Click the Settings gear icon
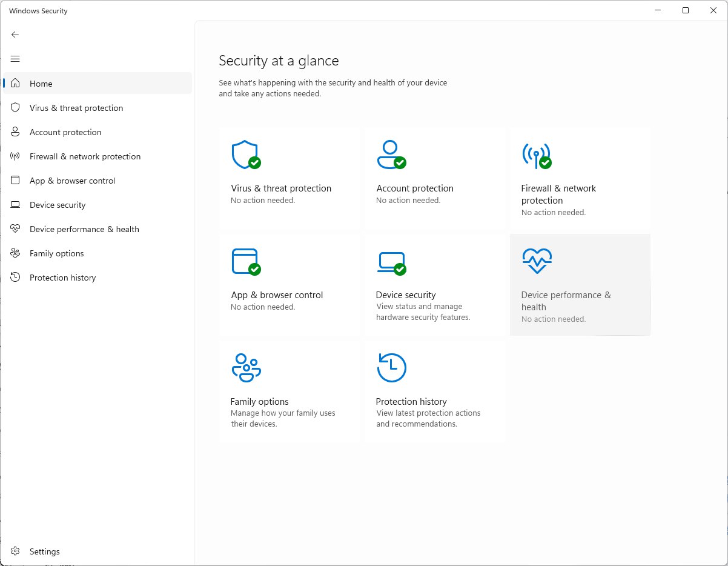The image size is (728, 566). coord(16,551)
